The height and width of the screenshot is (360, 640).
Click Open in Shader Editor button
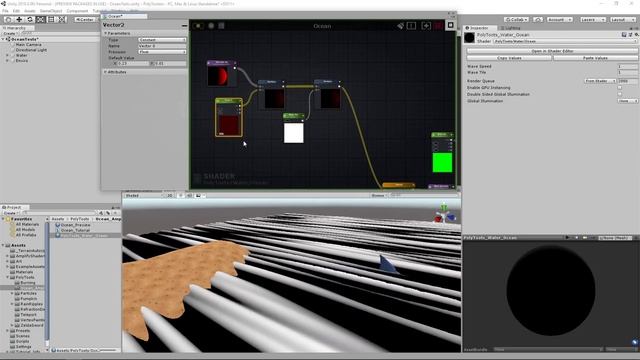552,51
